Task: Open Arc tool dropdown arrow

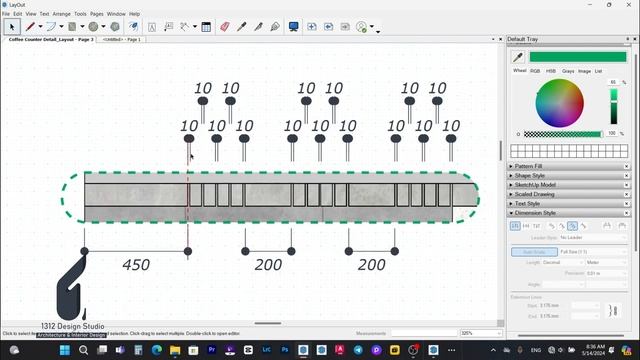Action: (61, 27)
